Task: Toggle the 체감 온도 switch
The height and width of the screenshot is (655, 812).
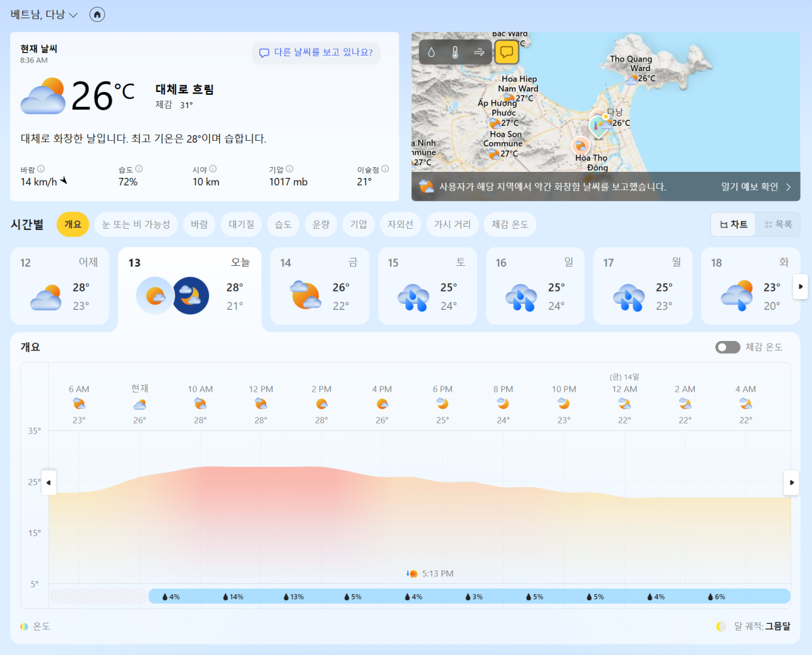Action: coord(727,347)
